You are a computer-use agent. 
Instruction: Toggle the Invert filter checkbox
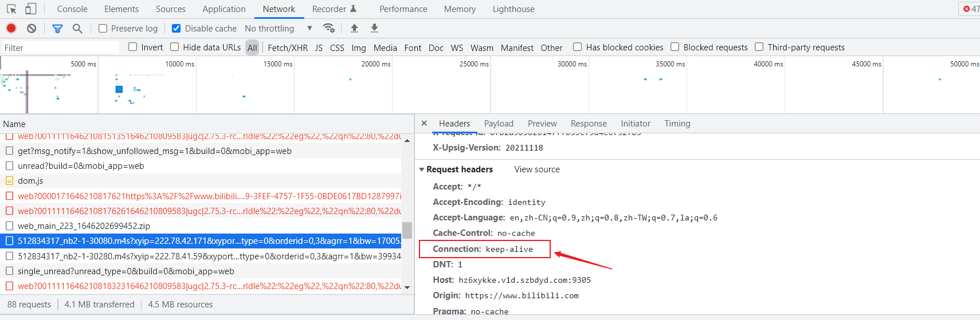(x=133, y=47)
